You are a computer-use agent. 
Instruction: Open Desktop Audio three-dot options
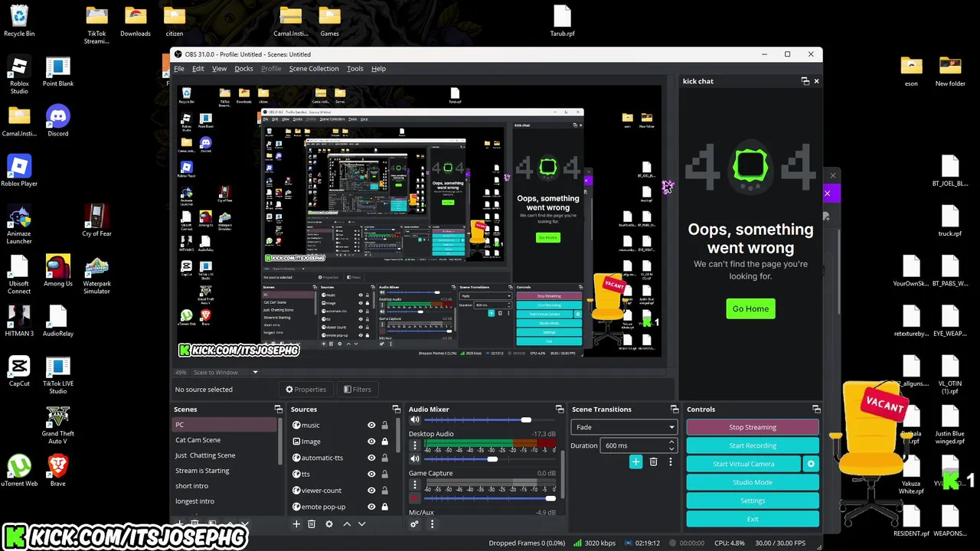click(x=414, y=445)
